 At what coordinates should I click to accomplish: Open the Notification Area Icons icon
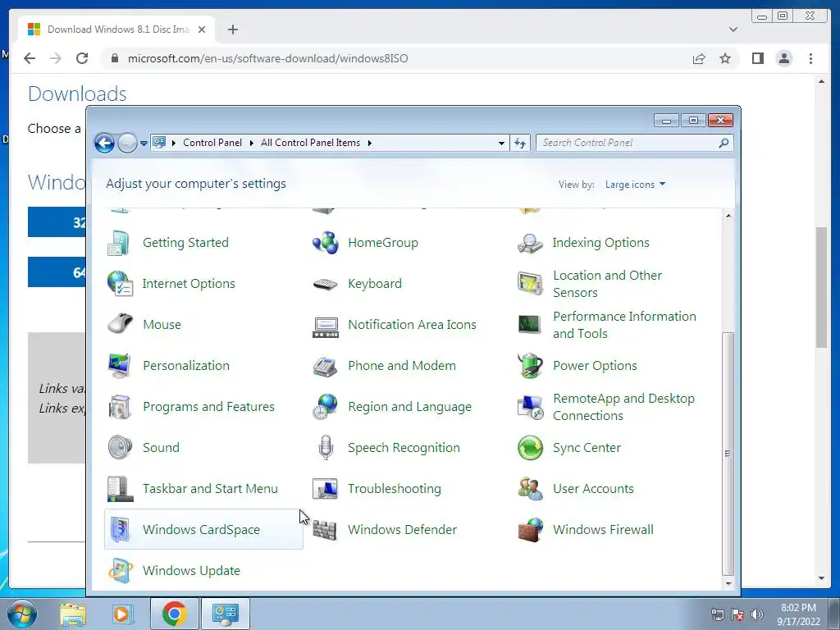pos(325,326)
